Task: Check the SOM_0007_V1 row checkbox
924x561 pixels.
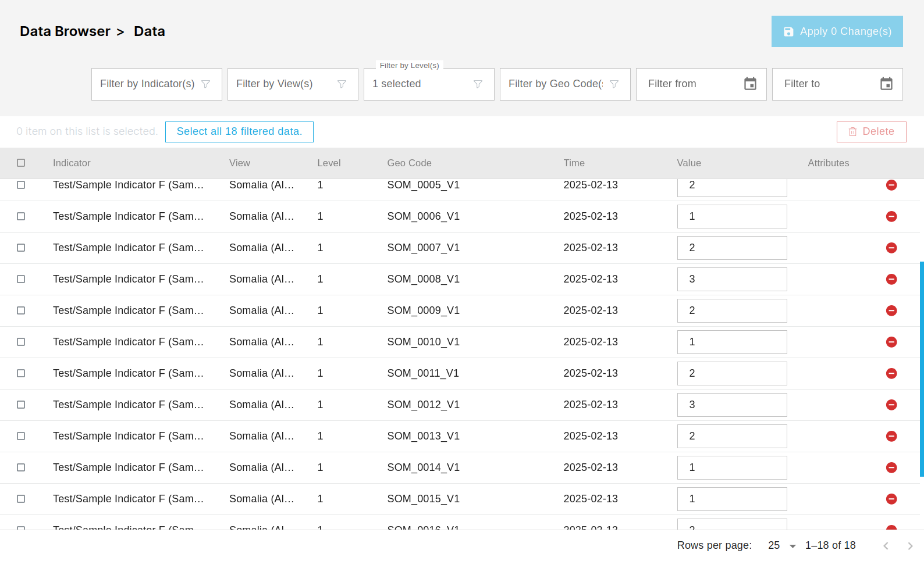Action: [21, 248]
